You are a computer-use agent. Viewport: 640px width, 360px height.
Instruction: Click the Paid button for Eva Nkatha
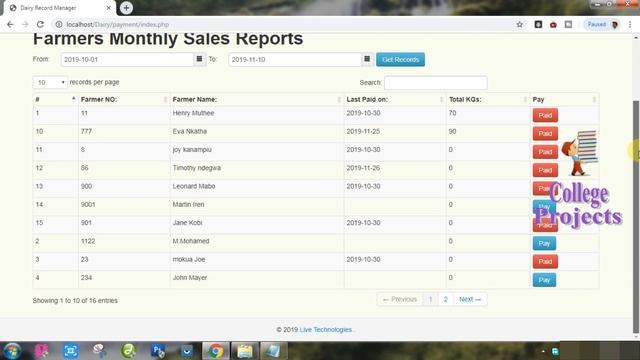[x=545, y=133]
